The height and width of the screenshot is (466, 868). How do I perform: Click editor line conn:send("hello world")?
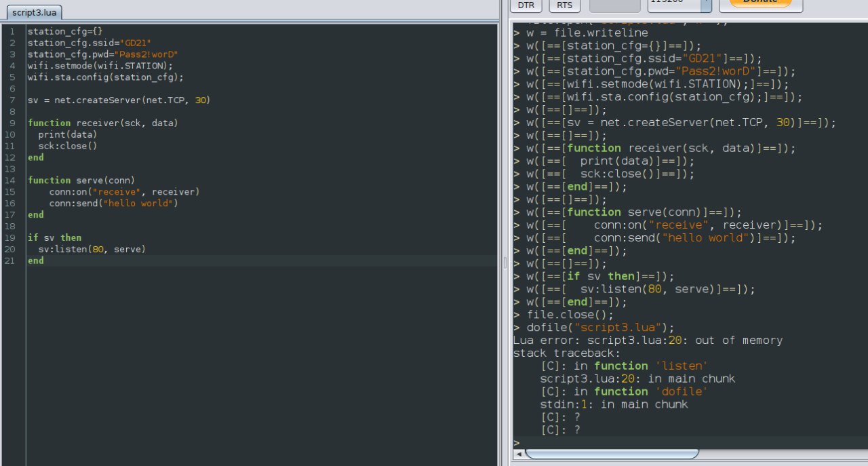pyautogui.click(x=114, y=203)
